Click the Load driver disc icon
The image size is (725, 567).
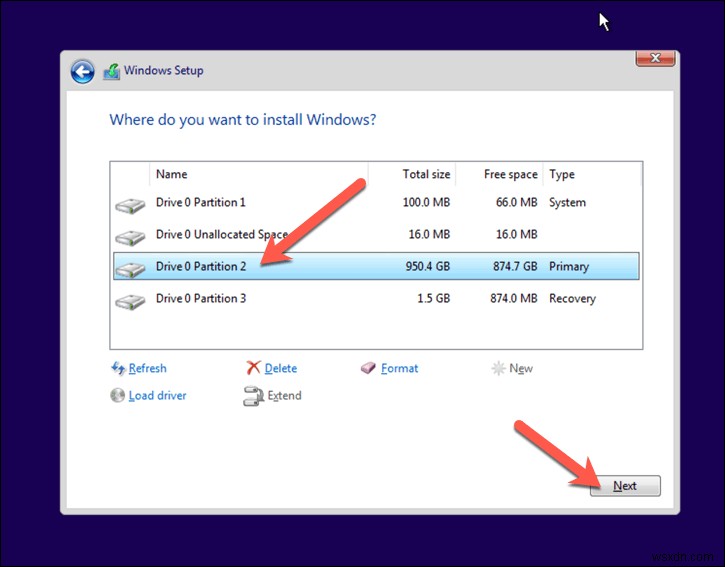(x=117, y=395)
